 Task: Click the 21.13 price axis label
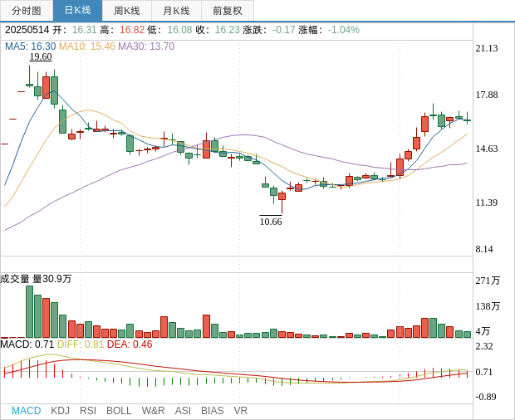tap(487, 48)
